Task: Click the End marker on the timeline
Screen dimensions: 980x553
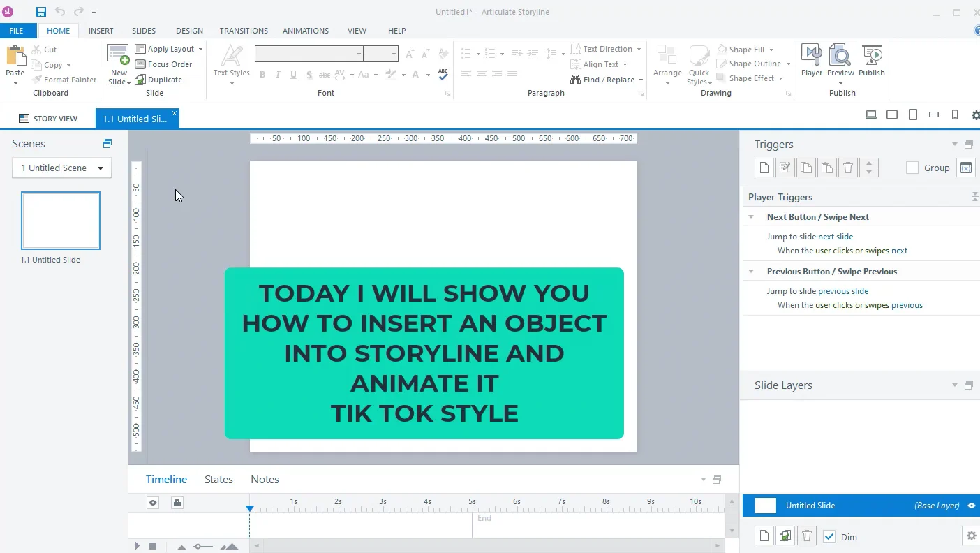Action: [484, 518]
